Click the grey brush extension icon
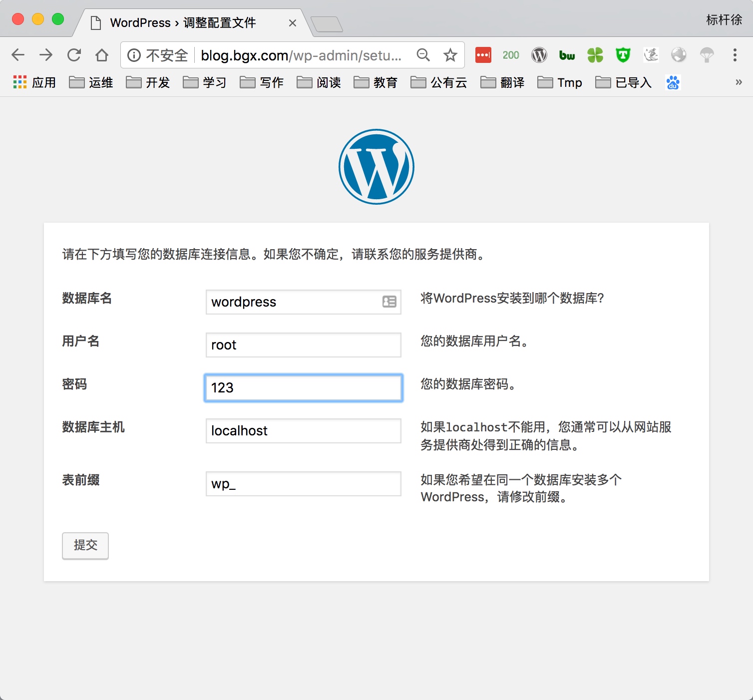The image size is (753, 700). [x=651, y=55]
